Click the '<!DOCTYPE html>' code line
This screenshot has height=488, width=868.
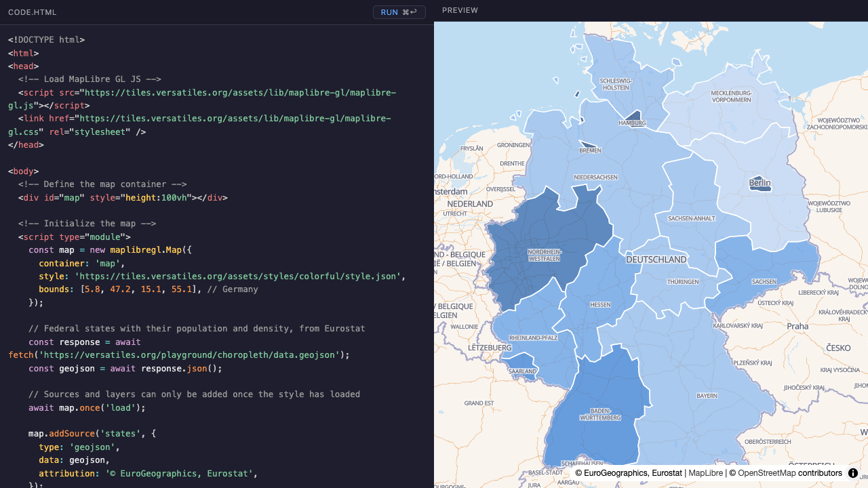[46, 39]
